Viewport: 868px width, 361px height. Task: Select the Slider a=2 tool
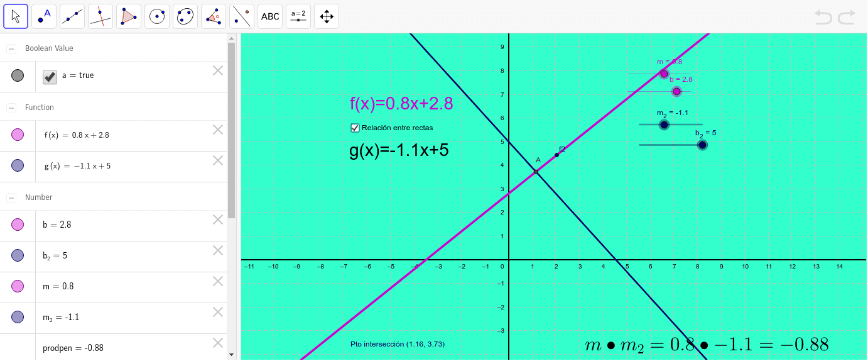click(x=298, y=16)
